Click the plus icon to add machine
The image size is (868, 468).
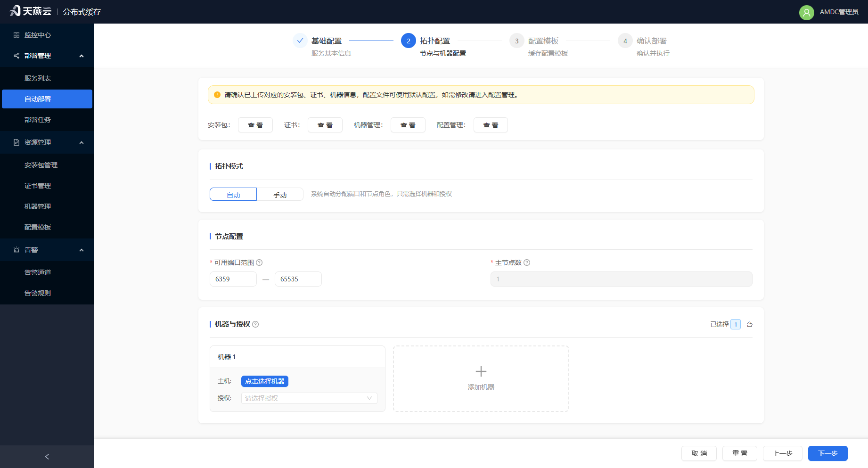tap(481, 371)
